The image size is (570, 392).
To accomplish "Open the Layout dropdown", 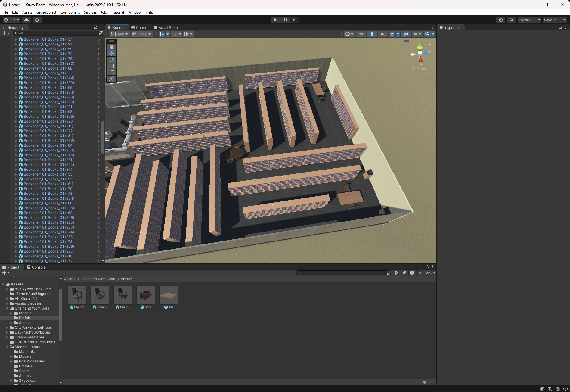I will click(x=555, y=20).
